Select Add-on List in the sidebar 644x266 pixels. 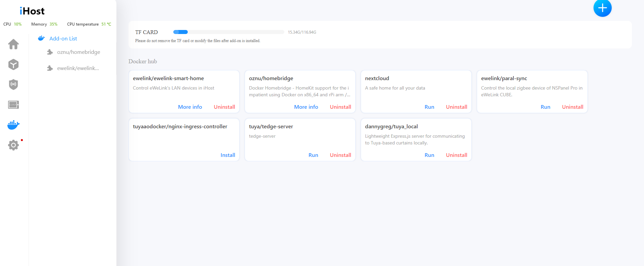click(63, 38)
